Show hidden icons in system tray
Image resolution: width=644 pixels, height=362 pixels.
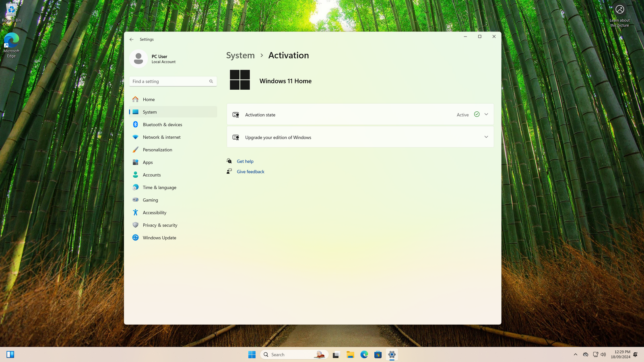(x=576, y=354)
